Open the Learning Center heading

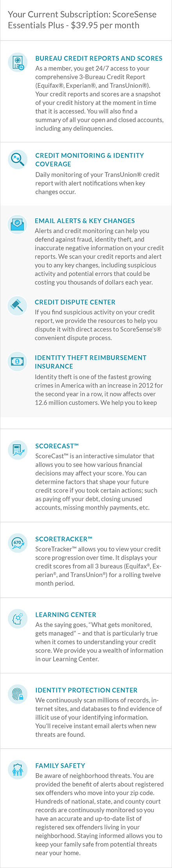66,615
